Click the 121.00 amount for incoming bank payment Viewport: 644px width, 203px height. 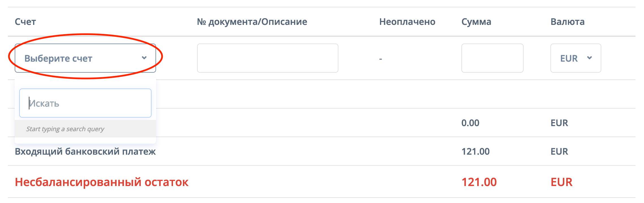(x=476, y=152)
